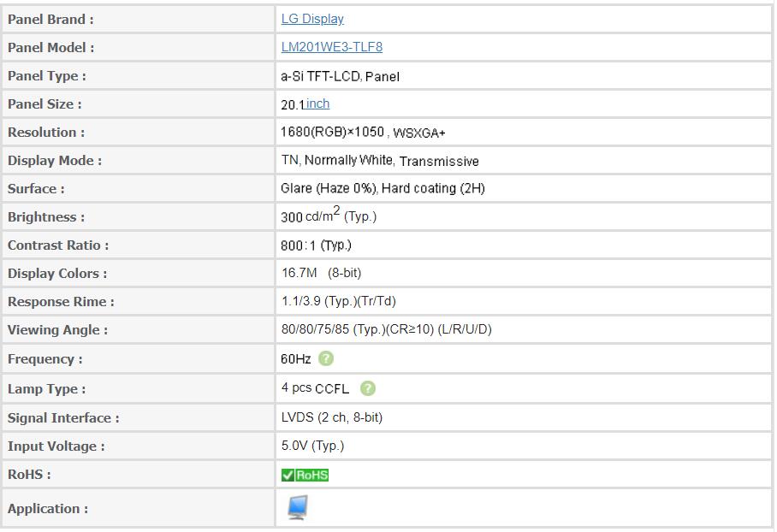This screenshot has height=532, width=777.
Task: Follow the inch unit link
Action: pos(317,103)
